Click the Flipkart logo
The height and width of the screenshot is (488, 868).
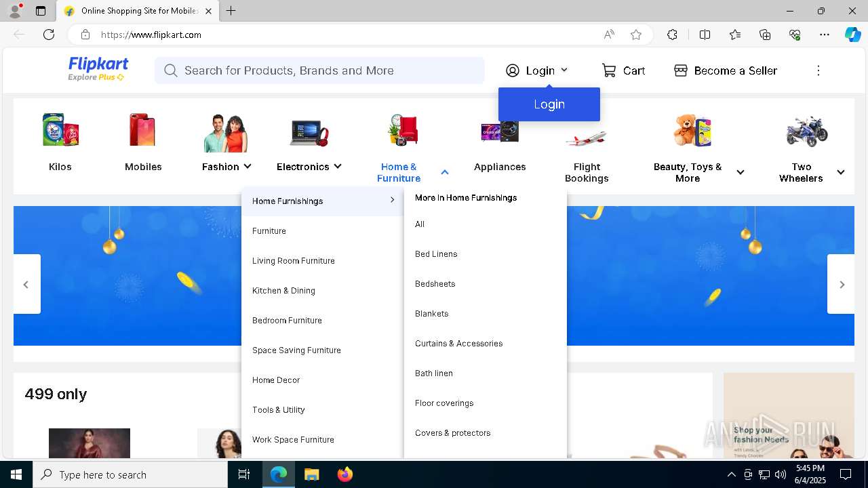click(x=98, y=69)
